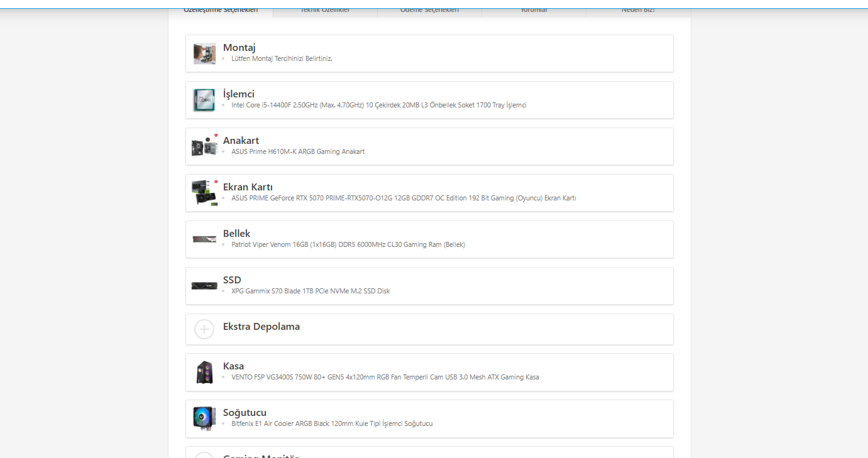Click the Soğutucu cooler fan image
This screenshot has height=458, width=868.
click(x=204, y=419)
